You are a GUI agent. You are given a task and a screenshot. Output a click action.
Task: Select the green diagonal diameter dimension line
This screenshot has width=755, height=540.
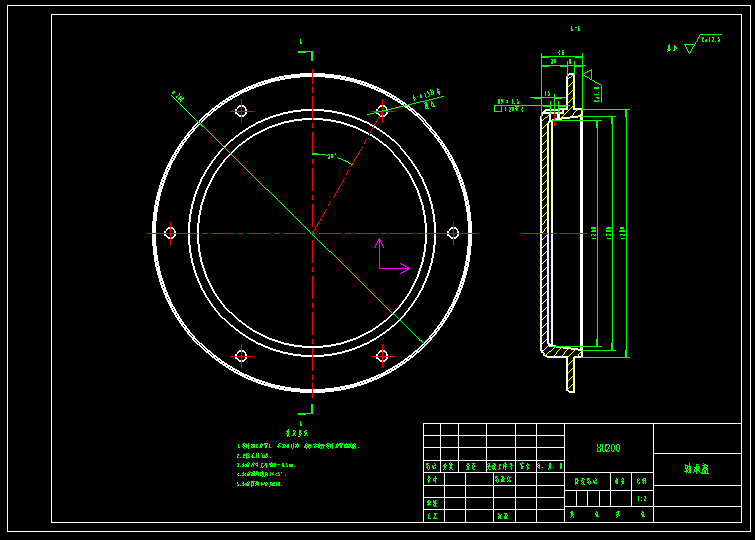click(297, 218)
